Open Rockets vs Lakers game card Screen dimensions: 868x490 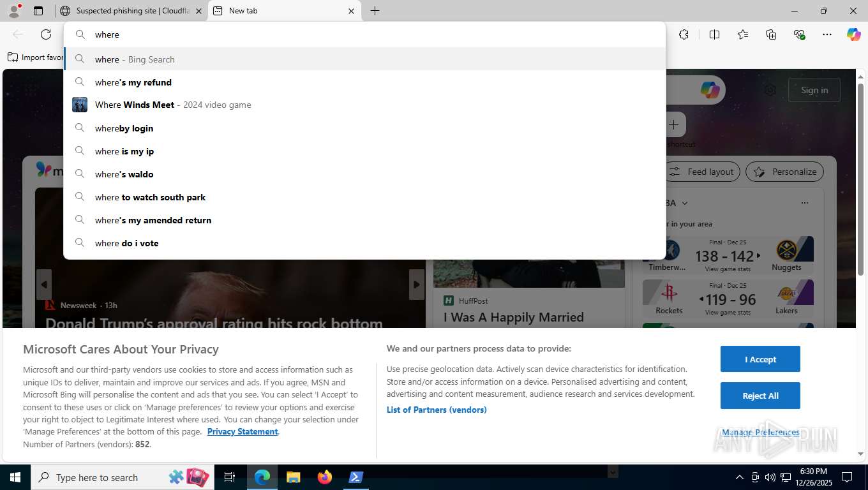(x=728, y=298)
